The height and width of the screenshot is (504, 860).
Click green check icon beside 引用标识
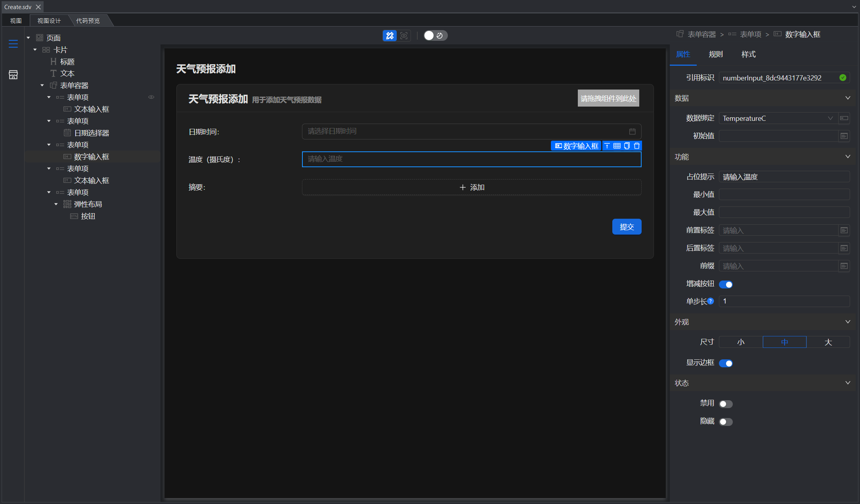tap(843, 78)
